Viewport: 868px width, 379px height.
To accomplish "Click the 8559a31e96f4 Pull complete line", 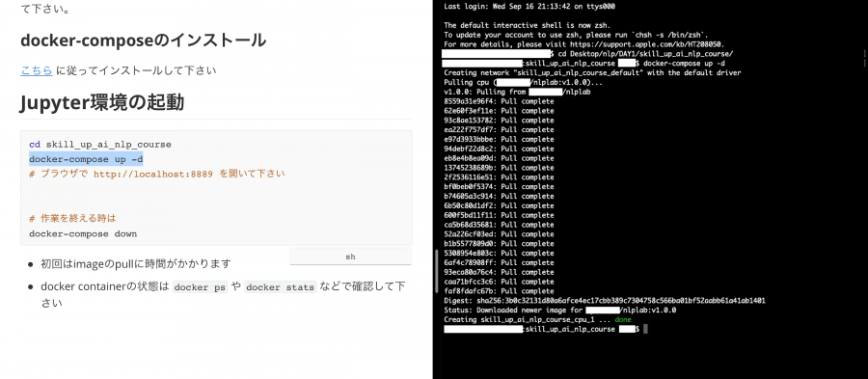I will click(499, 101).
